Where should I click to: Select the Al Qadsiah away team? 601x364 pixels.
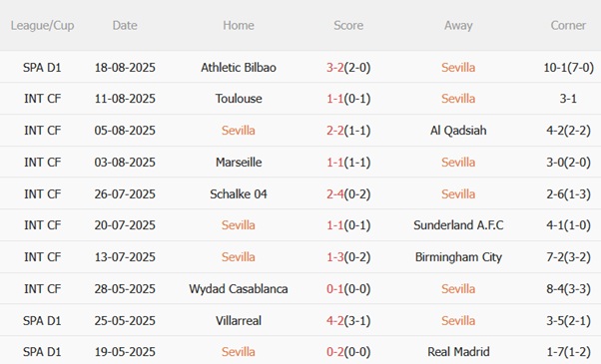pyautogui.click(x=458, y=130)
